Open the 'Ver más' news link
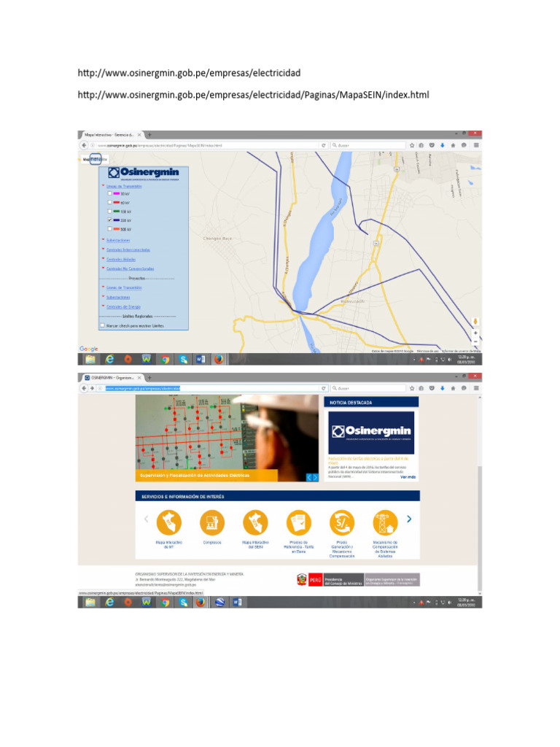The height and width of the screenshot is (747, 560). click(408, 477)
